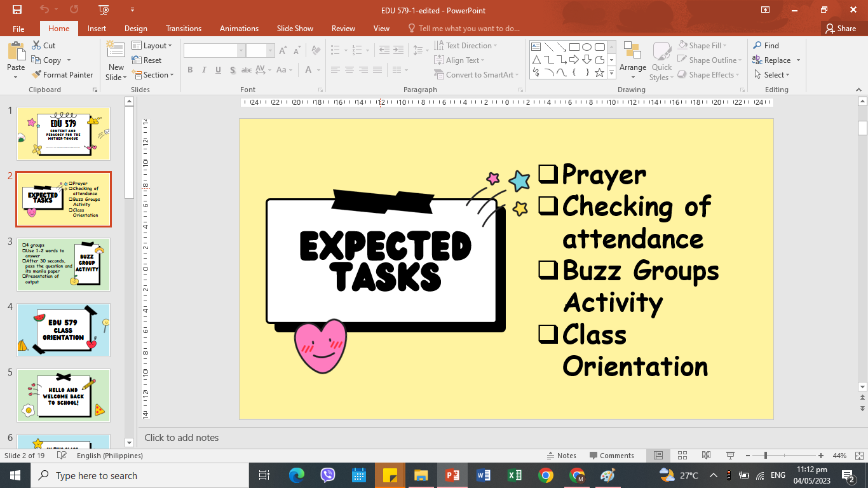Open Microsoft Word from the taskbar
Image resolution: width=868 pixels, height=488 pixels.
click(x=483, y=475)
